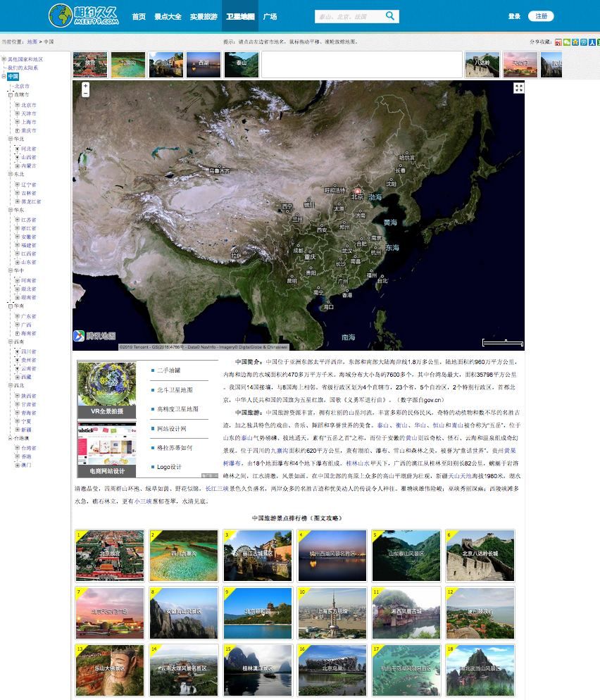Screen dimensions: 600x700
Task: Click 呼和浩特 city marker on the map
Action: pos(335,190)
